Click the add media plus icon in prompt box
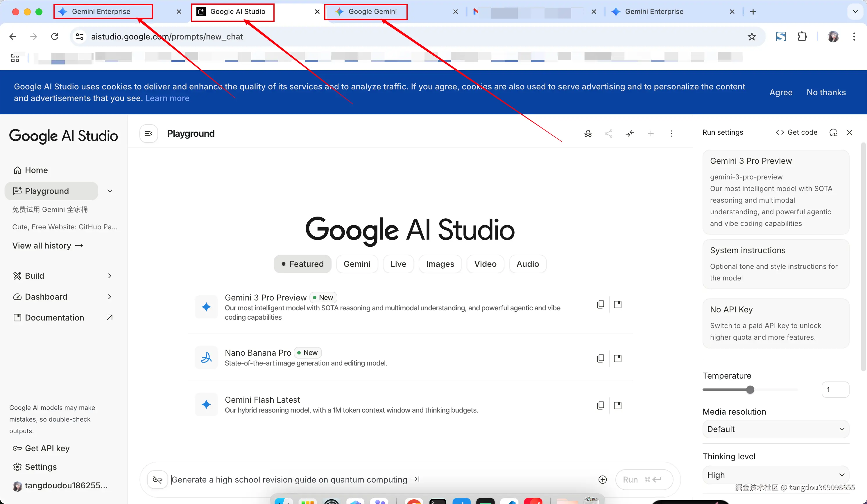Viewport: 867px width, 504px height. click(x=602, y=479)
